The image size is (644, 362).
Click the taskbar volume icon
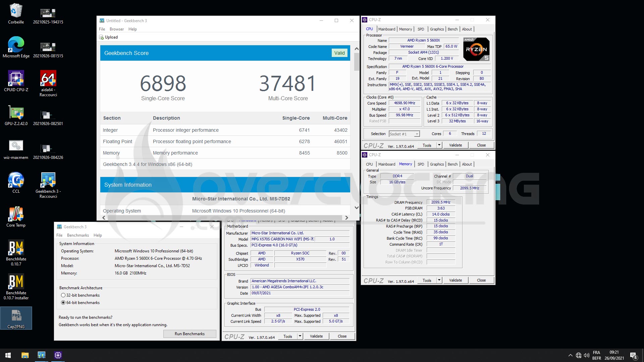click(x=587, y=355)
